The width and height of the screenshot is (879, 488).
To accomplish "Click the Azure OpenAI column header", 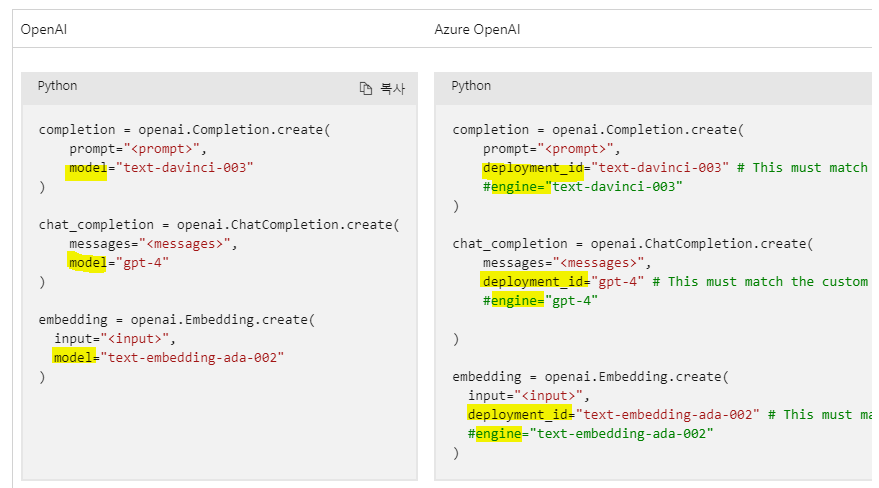I will tap(477, 29).
